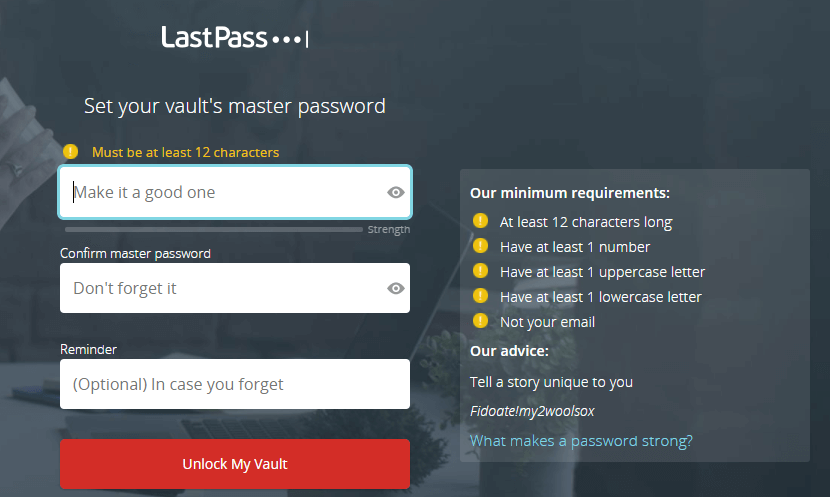The width and height of the screenshot is (830, 497).
Task: Click warning icon beside 'Must be at least 12 characters'
Action: pyautogui.click(x=70, y=152)
